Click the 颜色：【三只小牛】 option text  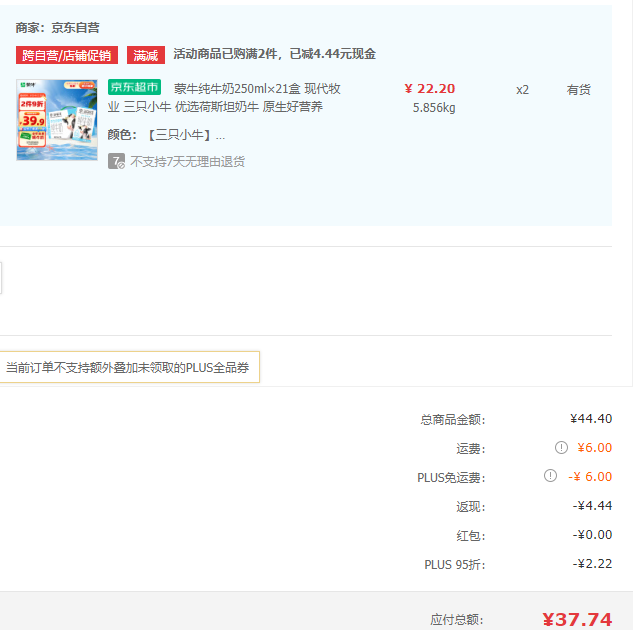click(166, 135)
